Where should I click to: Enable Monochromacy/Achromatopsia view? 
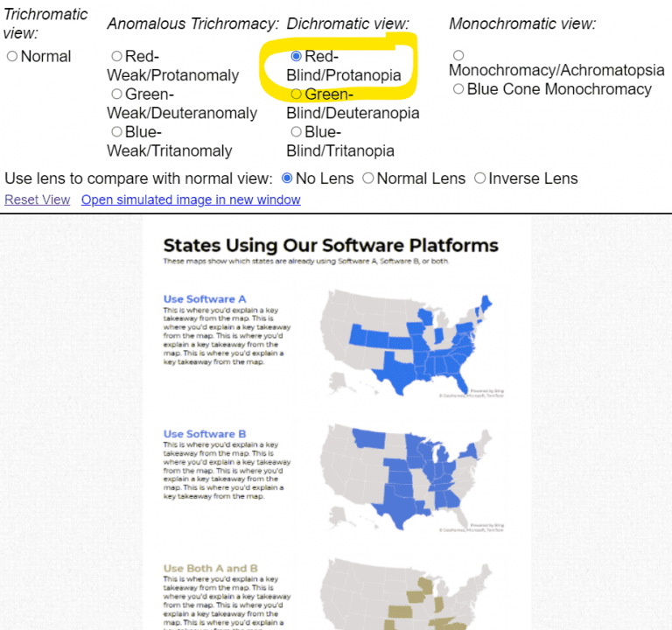(x=458, y=55)
